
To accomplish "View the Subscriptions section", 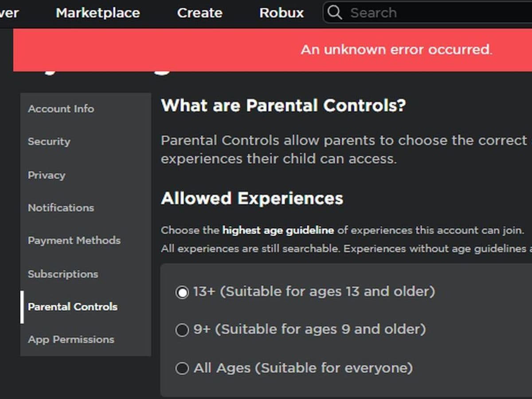I will 63,274.
